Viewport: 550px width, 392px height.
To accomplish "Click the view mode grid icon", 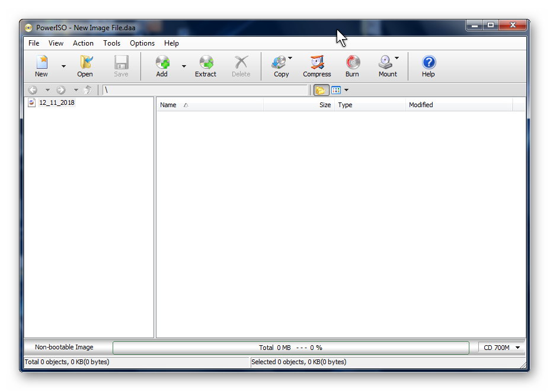I will tap(336, 91).
